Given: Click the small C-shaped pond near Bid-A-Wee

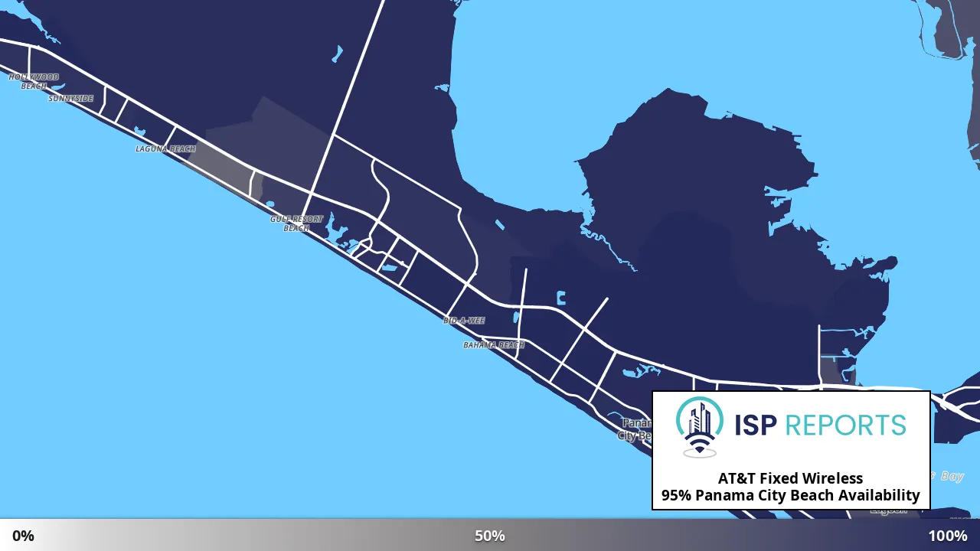Looking at the screenshot, I should point(561,298).
